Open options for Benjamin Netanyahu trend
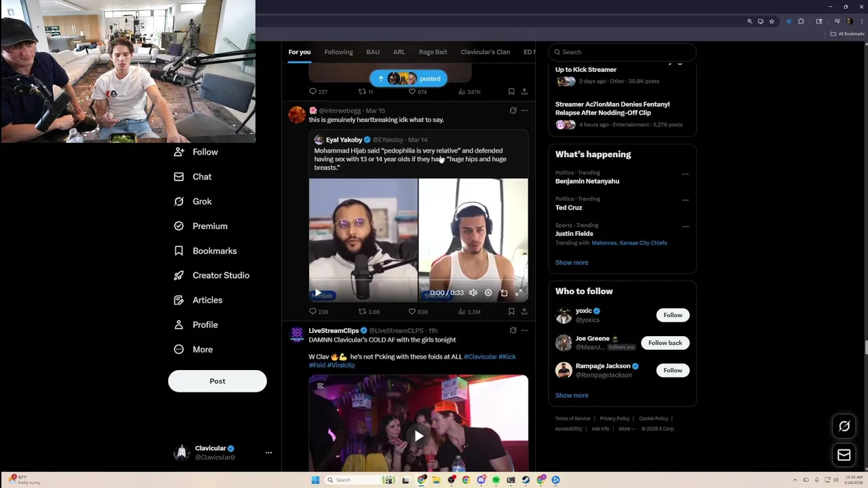The width and height of the screenshot is (868, 488). tap(685, 174)
